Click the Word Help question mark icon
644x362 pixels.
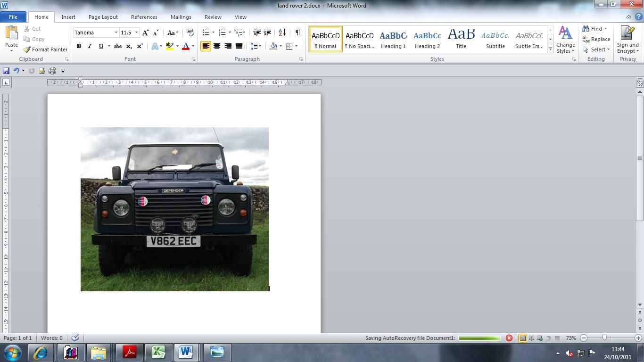click(638, 16)
